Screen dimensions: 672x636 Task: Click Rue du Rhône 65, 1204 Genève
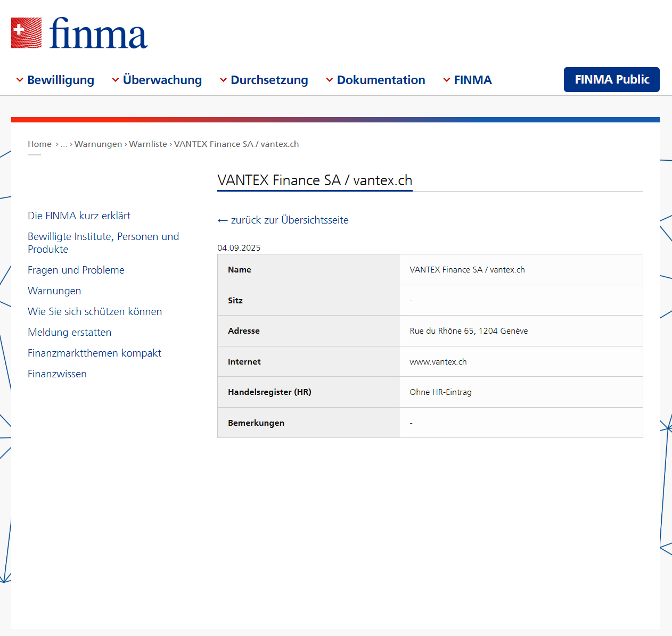(x=469, y=331)
